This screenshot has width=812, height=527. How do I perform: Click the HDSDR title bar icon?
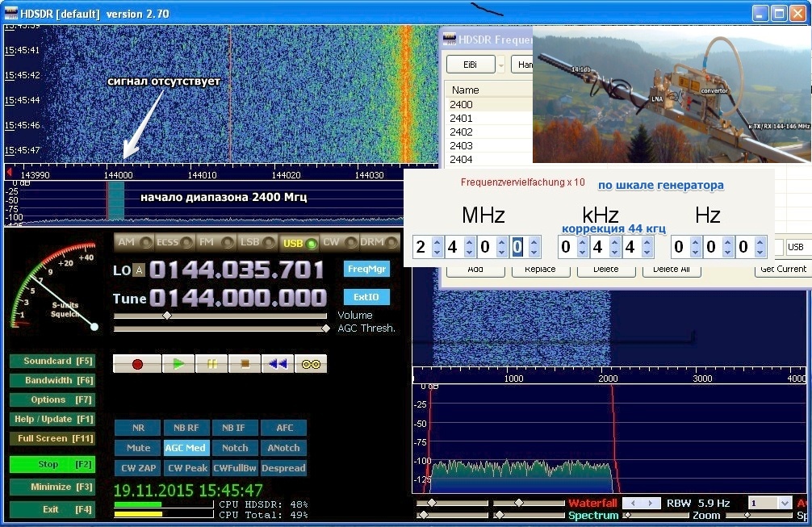(10, 13)
